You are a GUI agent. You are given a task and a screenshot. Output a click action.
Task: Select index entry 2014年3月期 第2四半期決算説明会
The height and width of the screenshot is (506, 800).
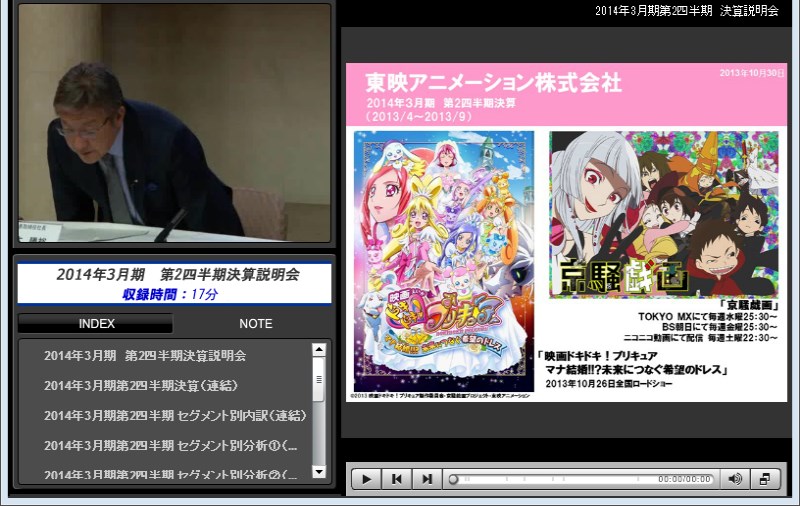(145, 356)
